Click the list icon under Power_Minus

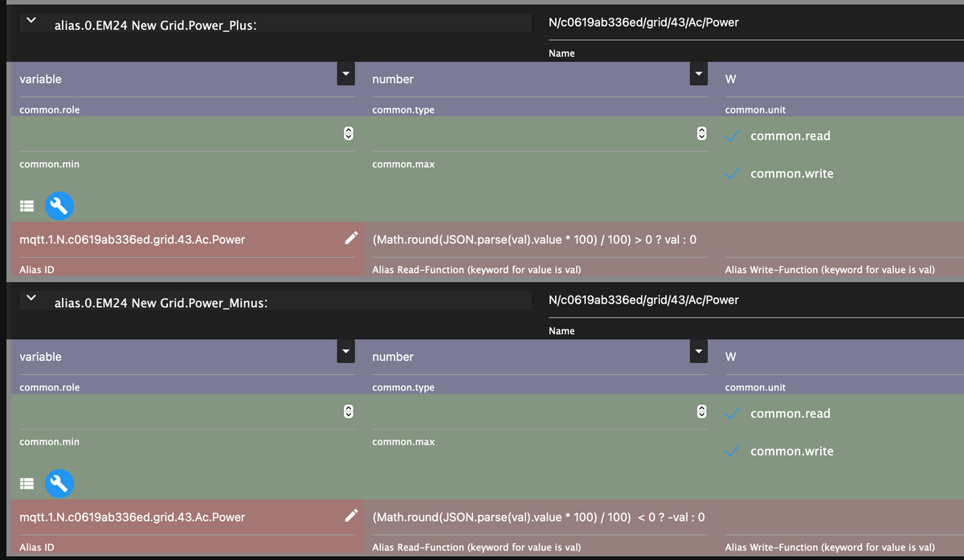(x=27, y=484)
